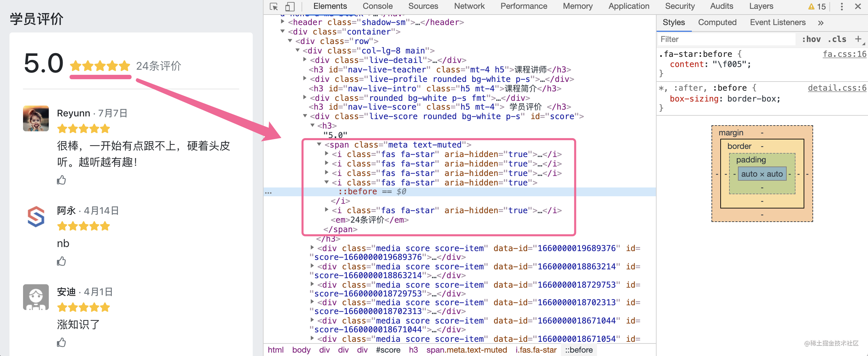The height and width of the screenshot is (356, 868).
Task: Click the auto × auto content box
Action: click(x=762, y=174)
